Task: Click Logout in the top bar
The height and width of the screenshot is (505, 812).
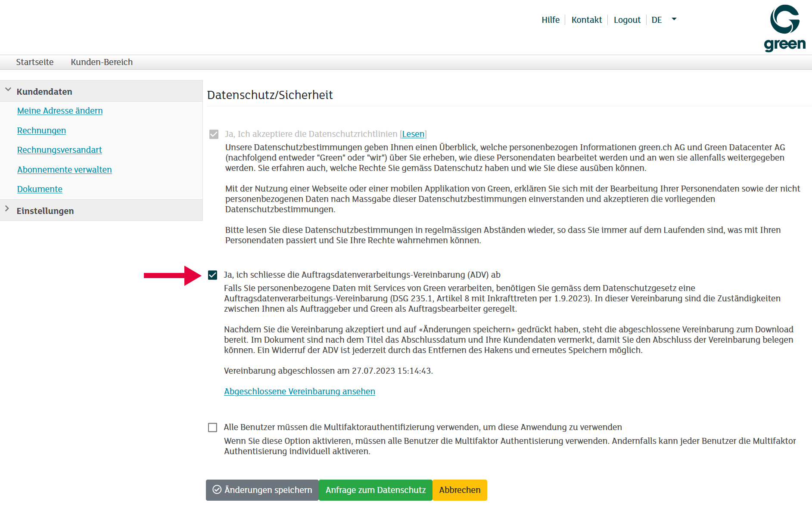Action: (627, 20)
